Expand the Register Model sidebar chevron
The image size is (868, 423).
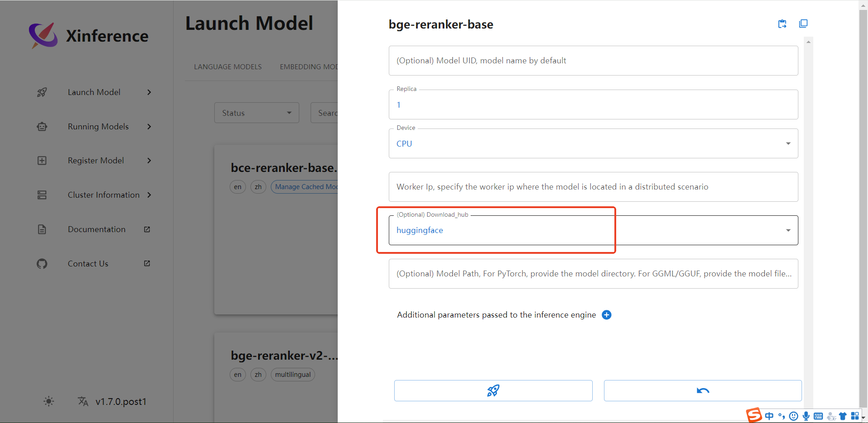coord(149,161)
